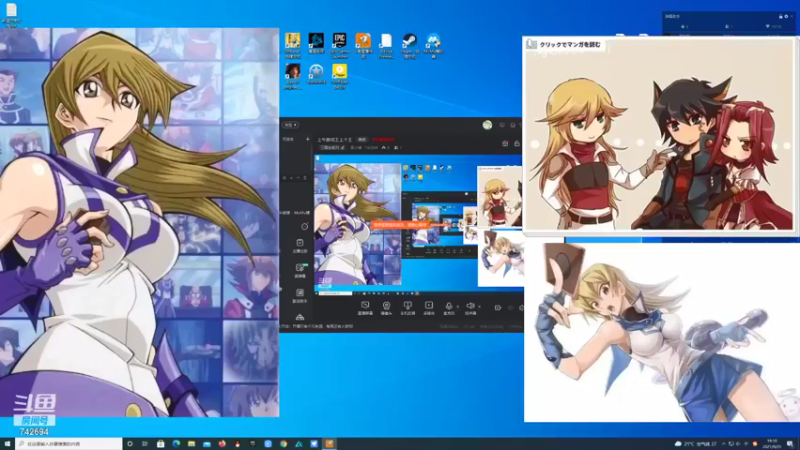Click the webcam icon in streaming toolbar
The image size is (800, 450).
(386, 308)
